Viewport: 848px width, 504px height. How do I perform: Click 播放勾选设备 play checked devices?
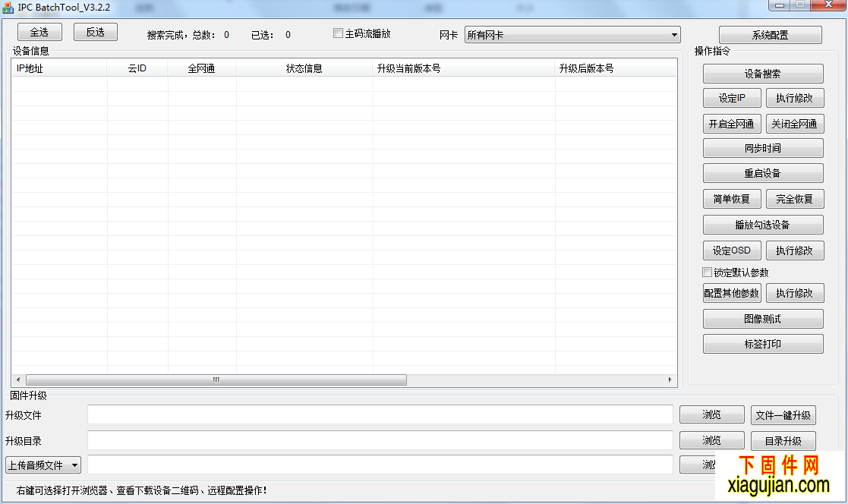point(763,225)
